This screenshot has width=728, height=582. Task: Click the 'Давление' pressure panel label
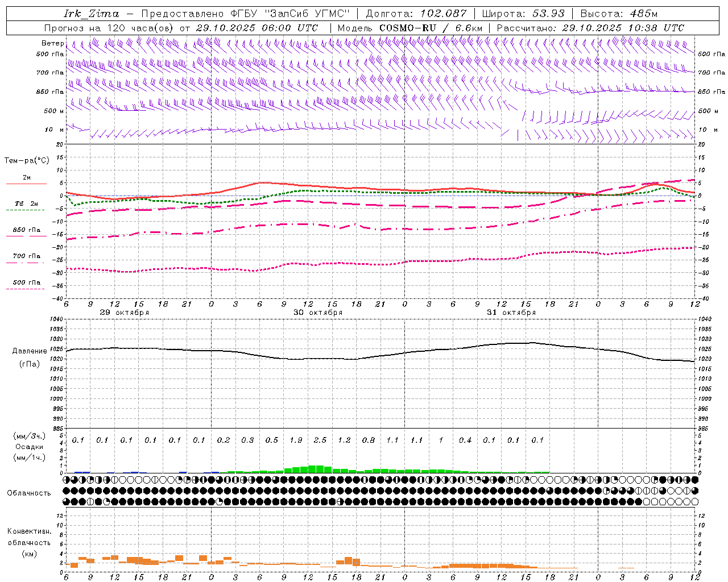coord(30,351)
